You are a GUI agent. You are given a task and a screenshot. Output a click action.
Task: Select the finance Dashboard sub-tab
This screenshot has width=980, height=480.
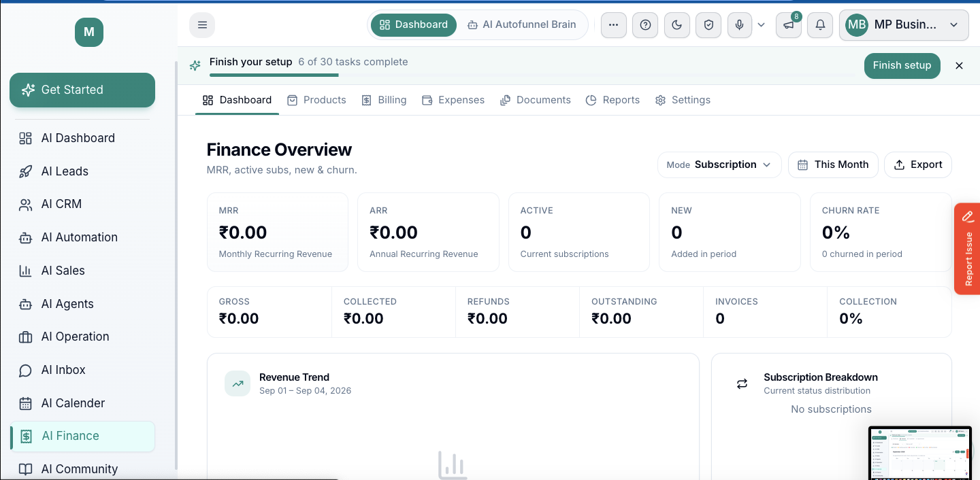coord(237,100)
